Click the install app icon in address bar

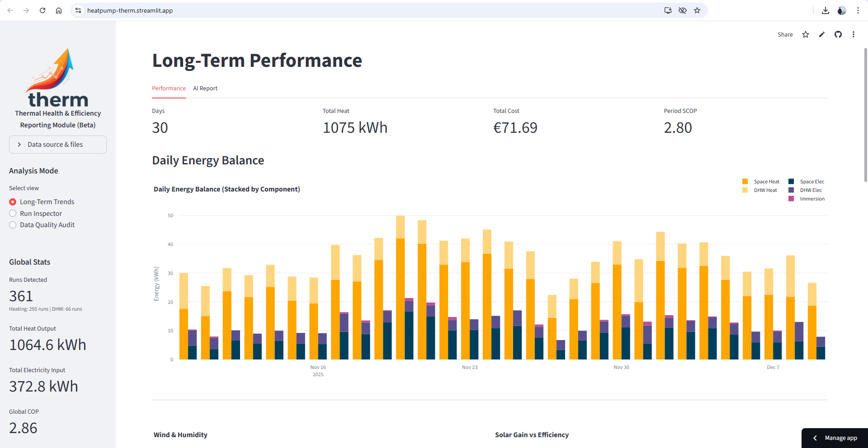pyautogui.click(x=668, y=10)
